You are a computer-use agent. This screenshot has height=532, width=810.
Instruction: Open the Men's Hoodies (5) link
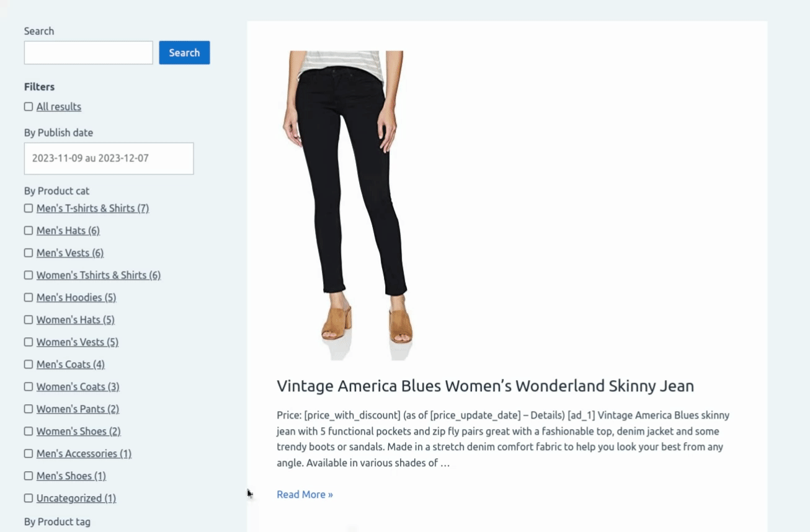[x=76, y=298]
